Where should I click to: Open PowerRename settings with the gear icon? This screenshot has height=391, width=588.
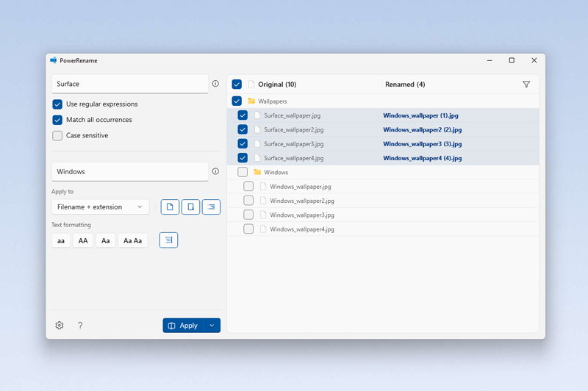(x=60, y=326)
